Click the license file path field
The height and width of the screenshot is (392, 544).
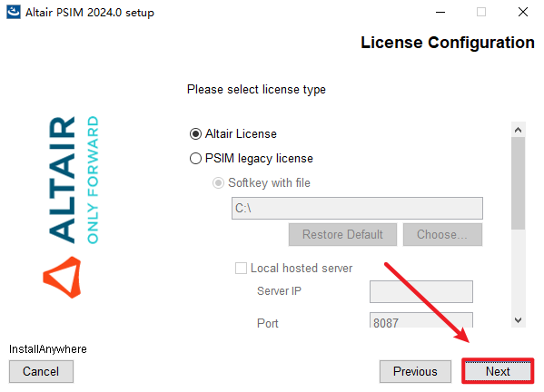[357, 209]
